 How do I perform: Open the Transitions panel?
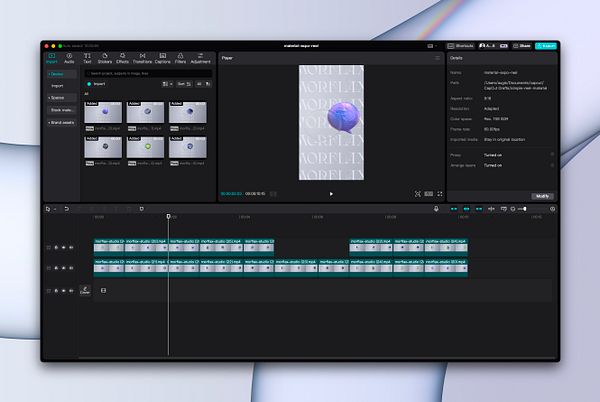point(142,59)
